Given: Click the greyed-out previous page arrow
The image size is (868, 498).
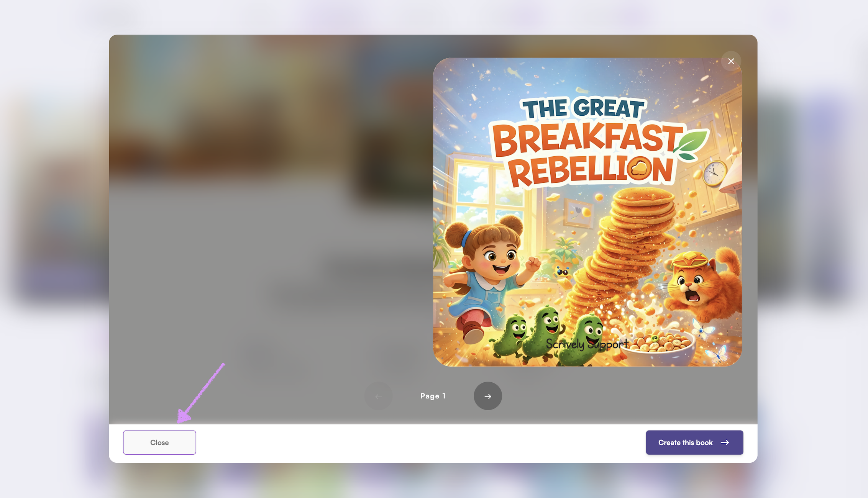Looking at the screenshot, I should point(379,396).
